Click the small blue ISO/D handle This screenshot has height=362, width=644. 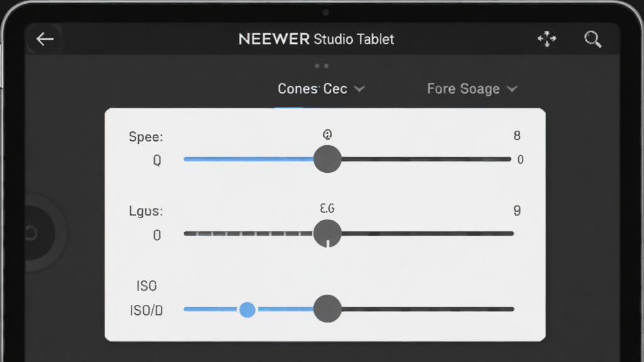(x=247, y=309)
